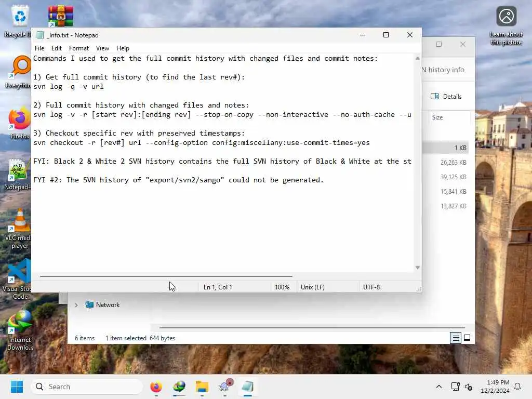This screenshot has width=532, height=399.
Task: Click the Notepad document icon in title bar
Action: [40, 35]
